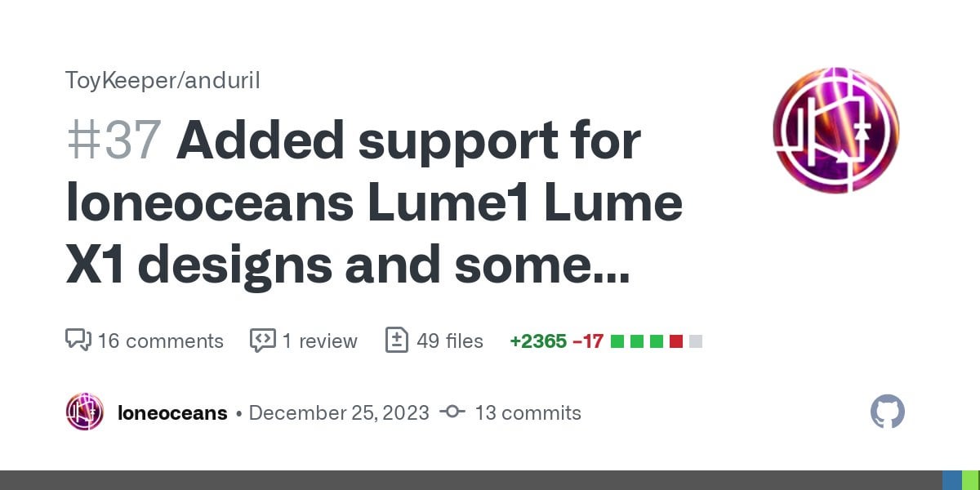Viewport: 980px width, 490px height.
Task: Click the red diff stat square
Action: [675, 341]
